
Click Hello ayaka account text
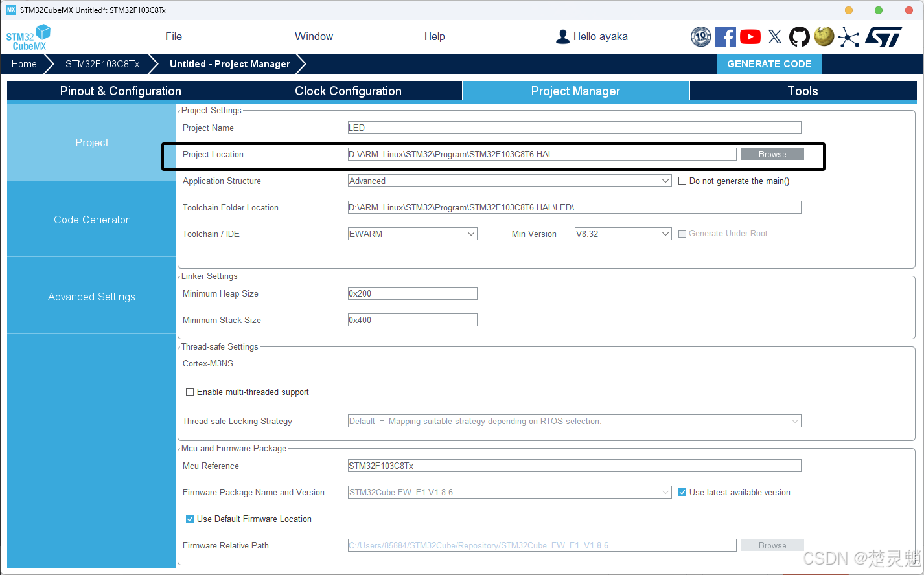601,37
